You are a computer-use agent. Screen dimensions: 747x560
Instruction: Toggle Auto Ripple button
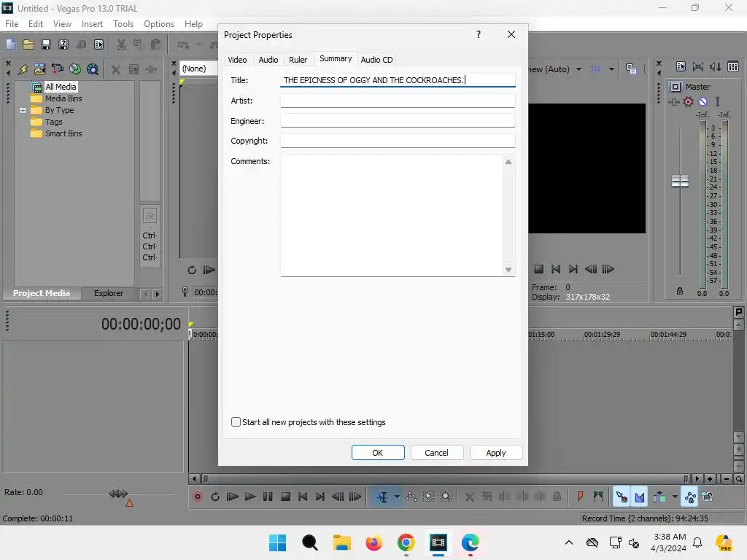pos(659,497)
